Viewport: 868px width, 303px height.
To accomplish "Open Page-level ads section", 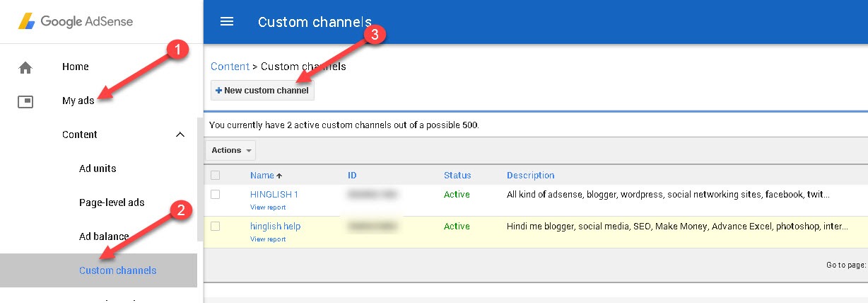I will point(112,202).
